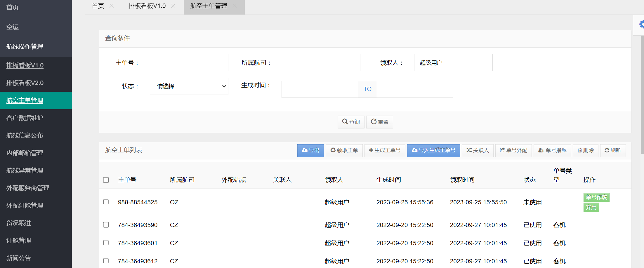Check the row for 784-36493590
Image resolution: width=644 pixels, height=268 pixels.
click(106, 225)
